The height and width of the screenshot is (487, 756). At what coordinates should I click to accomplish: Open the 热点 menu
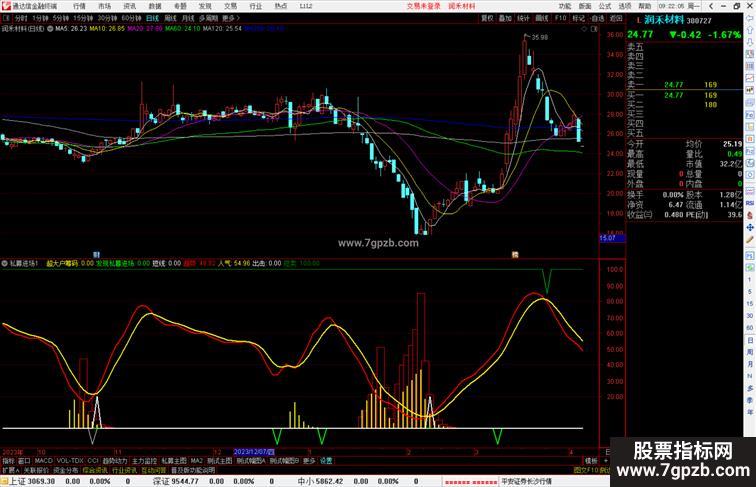coord(281,6)
